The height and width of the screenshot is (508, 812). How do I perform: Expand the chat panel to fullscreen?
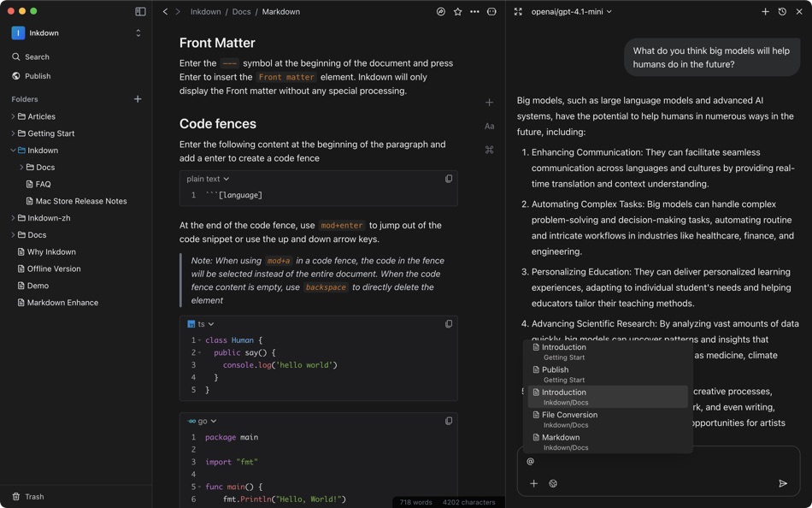[518, 11]
